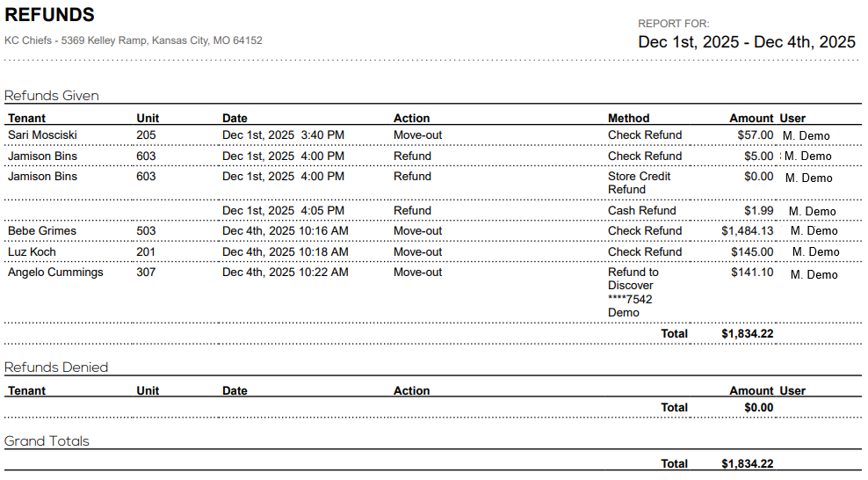Click the Dec 1st 3:40 PM date
This screenshot has width=868, height=480.
point(283,135)
